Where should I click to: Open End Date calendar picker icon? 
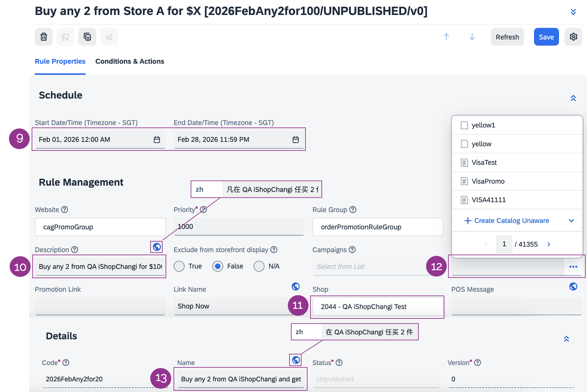pyautogui.click(x=295, y=140)
